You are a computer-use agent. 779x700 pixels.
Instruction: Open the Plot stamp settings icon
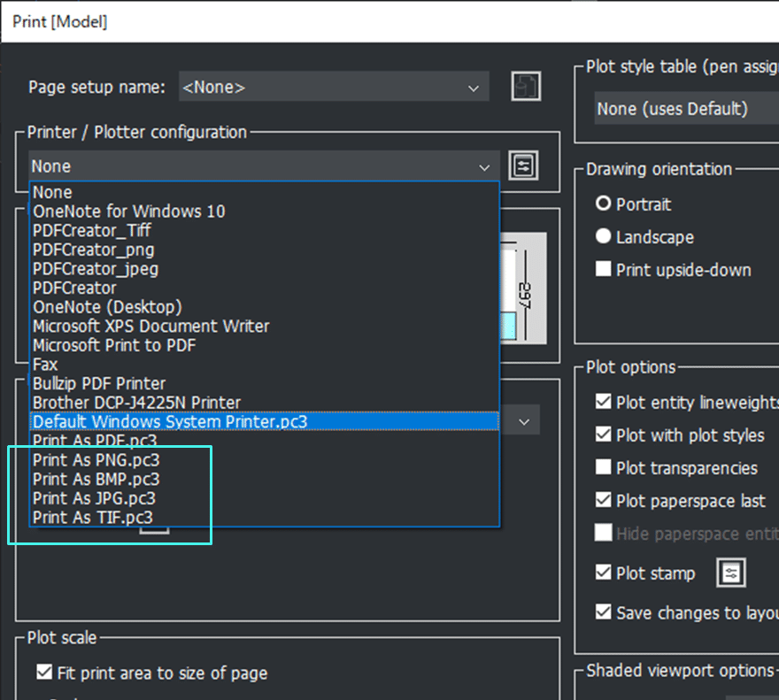(x=731, y=573)
